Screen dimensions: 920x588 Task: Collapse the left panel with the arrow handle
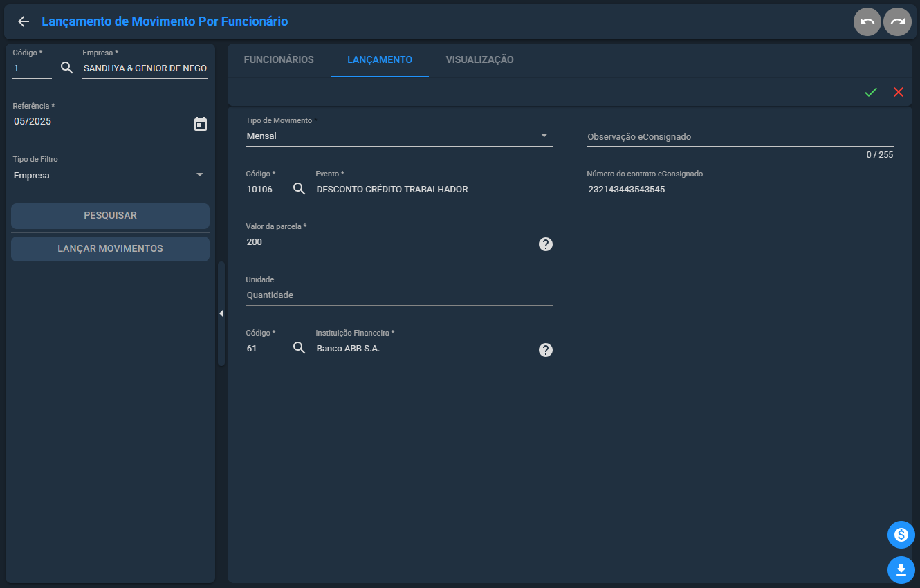(x=221, y=313)
